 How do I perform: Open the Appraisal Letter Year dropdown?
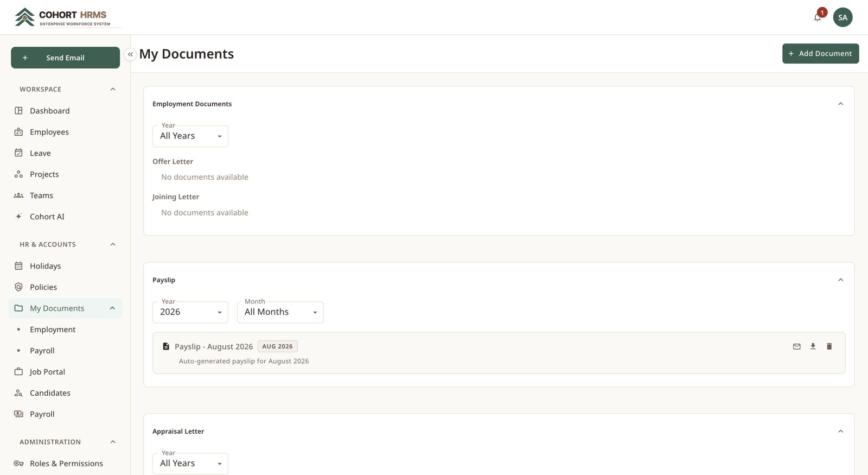(190, 464)
